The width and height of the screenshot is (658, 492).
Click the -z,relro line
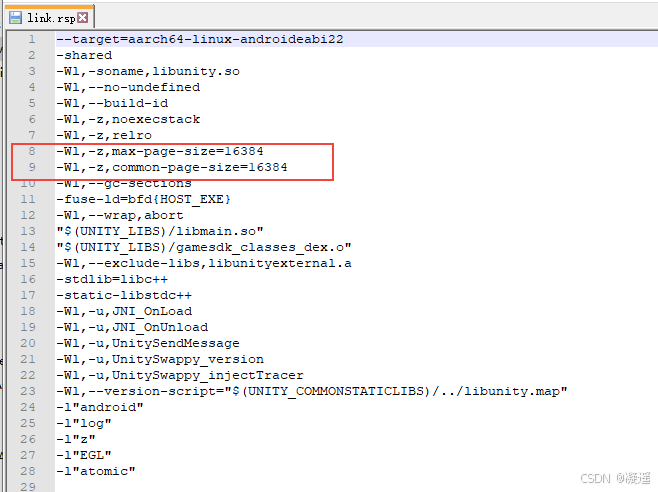click(x=104, y=135)
